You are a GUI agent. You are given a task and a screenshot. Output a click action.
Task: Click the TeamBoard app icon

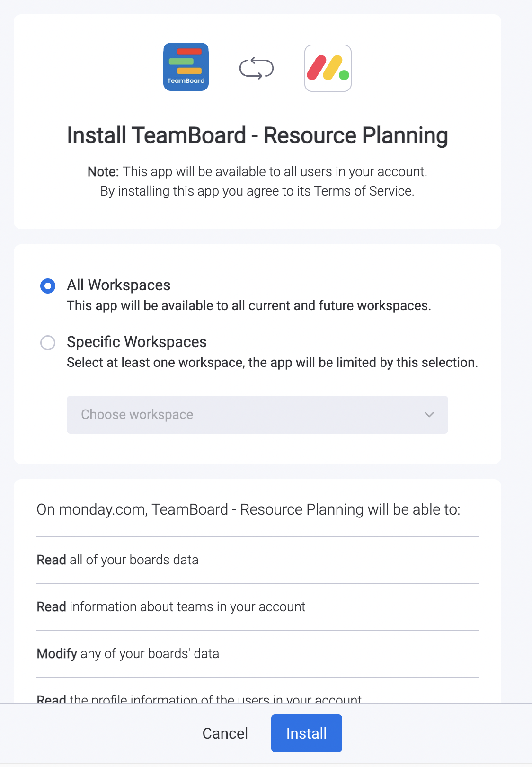click(186, 67)
